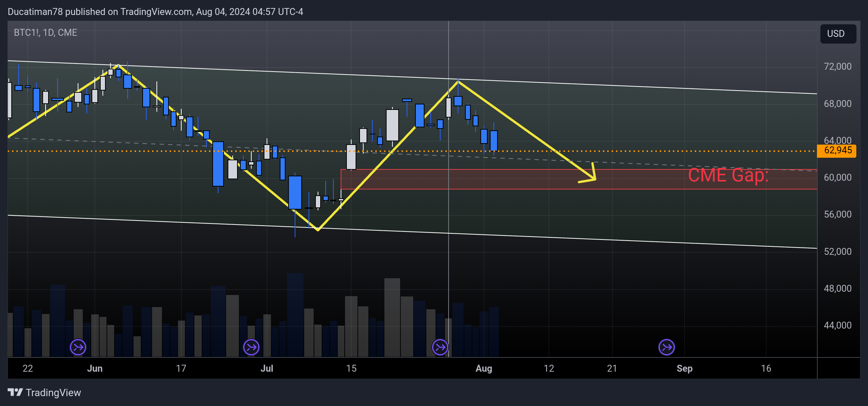Click the 22 date label on time axis

28,368
